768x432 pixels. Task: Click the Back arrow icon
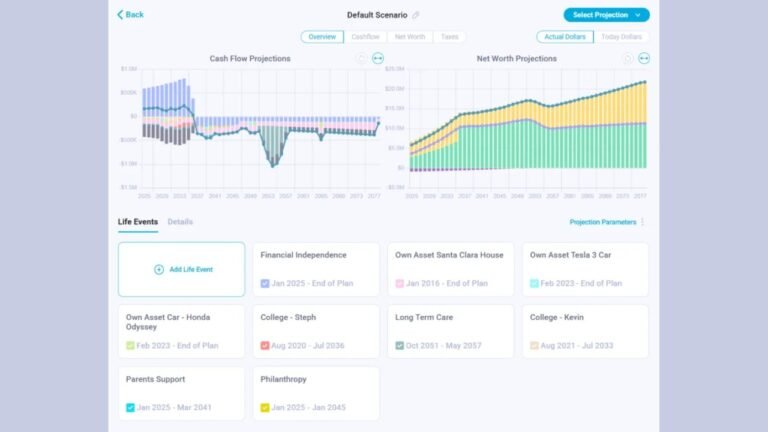(121, 15)
